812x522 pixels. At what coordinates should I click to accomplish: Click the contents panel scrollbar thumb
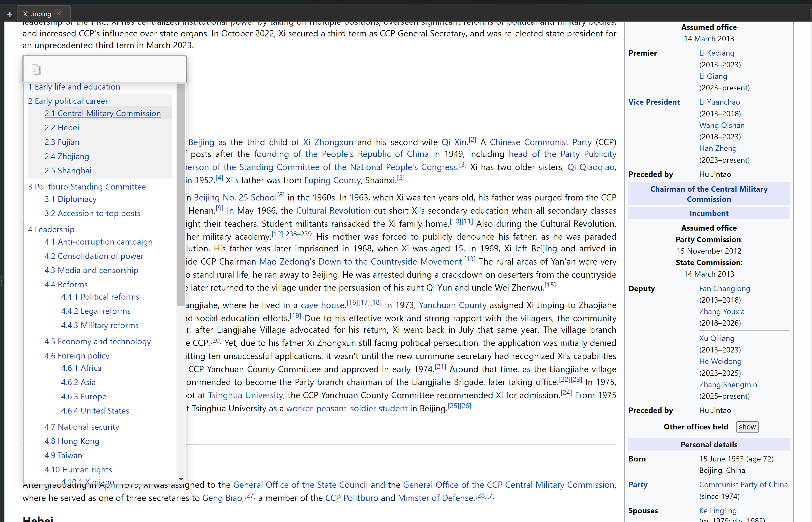181,195
